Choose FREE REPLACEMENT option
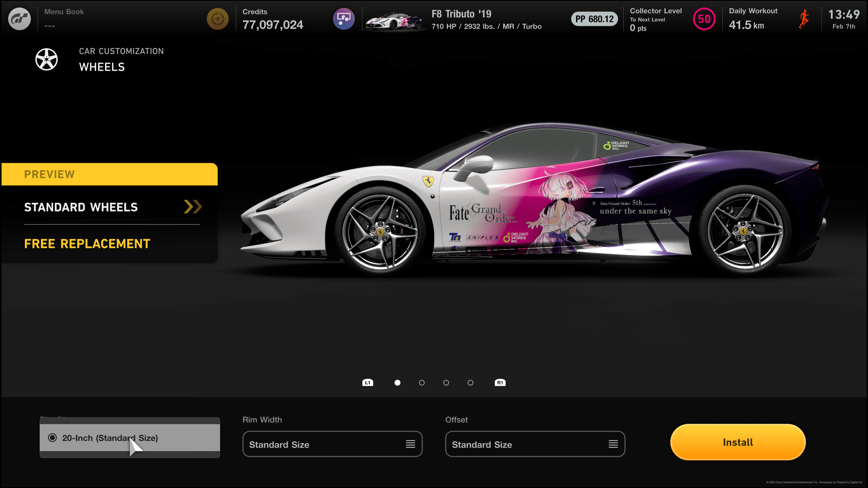The image size is (868, 488). [x=87, y=244]
